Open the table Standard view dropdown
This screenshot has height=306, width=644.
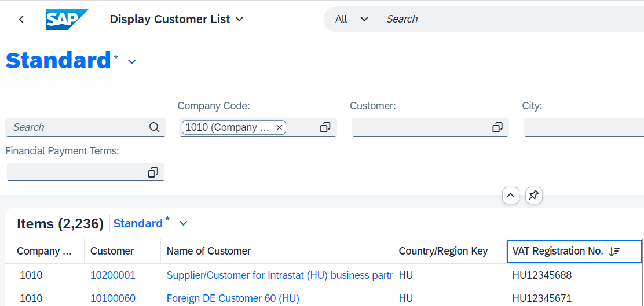[x=184, y=223]
